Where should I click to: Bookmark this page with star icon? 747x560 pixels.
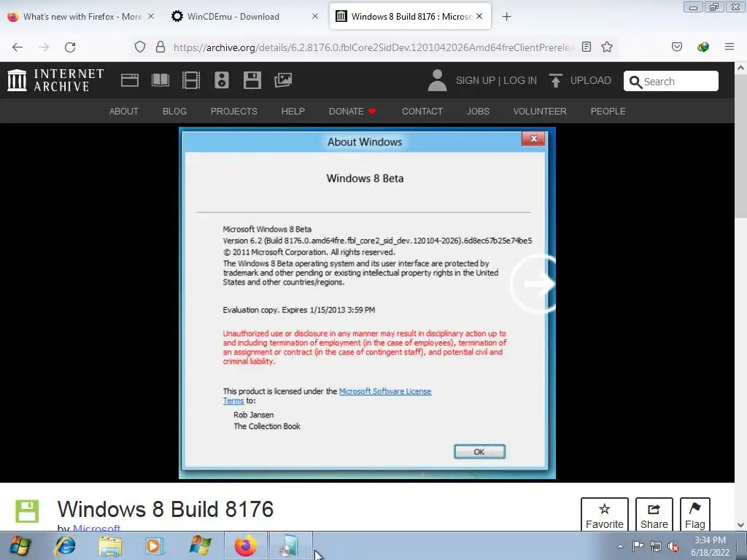(606, 47)
